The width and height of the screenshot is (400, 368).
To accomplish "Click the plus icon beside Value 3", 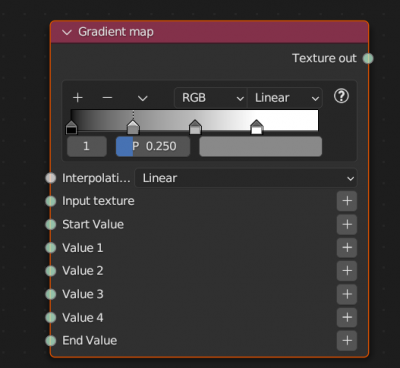I will click(x=347, y=294).
